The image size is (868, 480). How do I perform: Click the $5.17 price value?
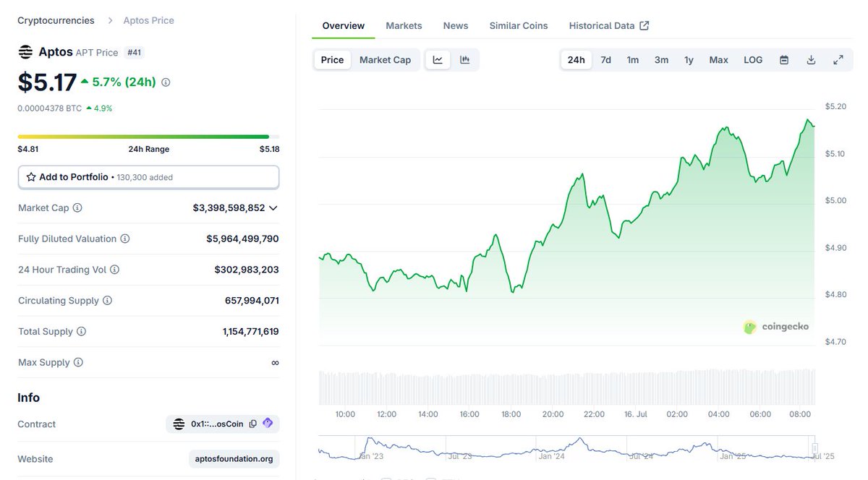pyautogui.click(x=47, y=82)
